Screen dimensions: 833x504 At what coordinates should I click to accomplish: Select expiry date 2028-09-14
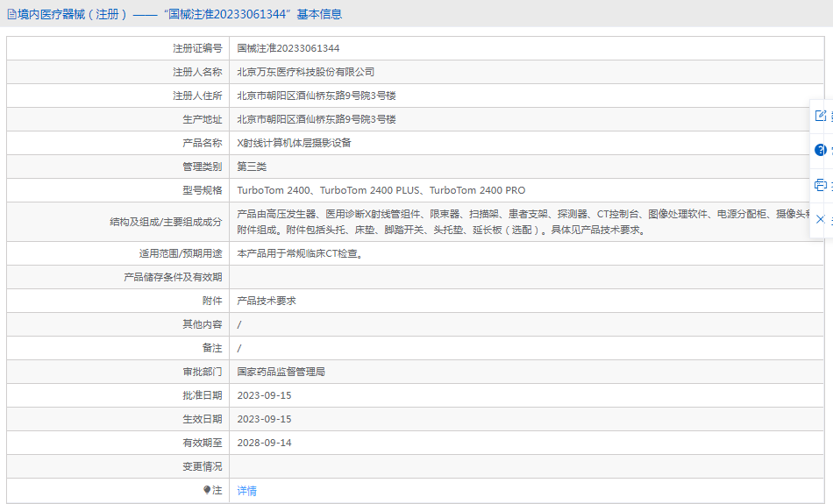[264, 443]
